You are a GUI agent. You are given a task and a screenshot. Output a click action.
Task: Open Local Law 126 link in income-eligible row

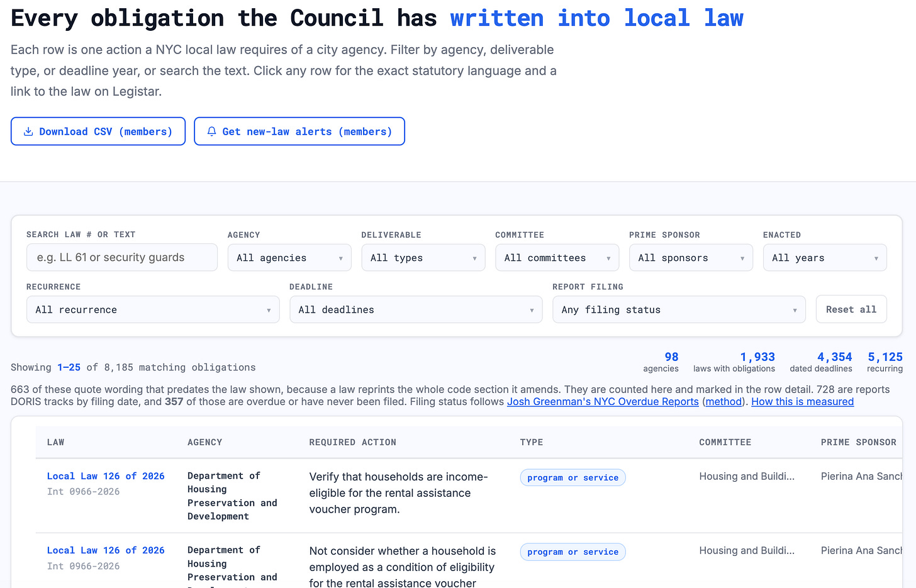tap(106, 476)
